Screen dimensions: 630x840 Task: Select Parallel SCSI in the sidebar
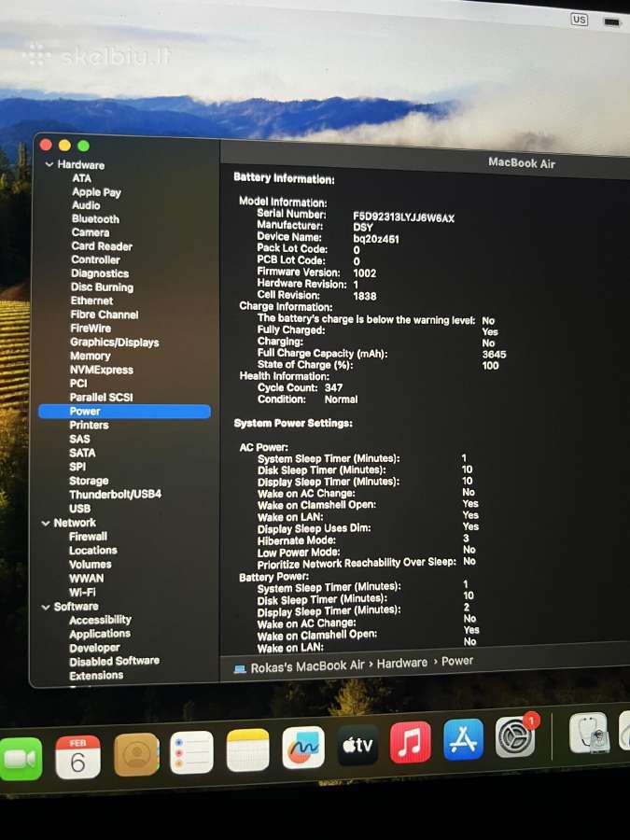pyautogui.click(x=101, y=397)
